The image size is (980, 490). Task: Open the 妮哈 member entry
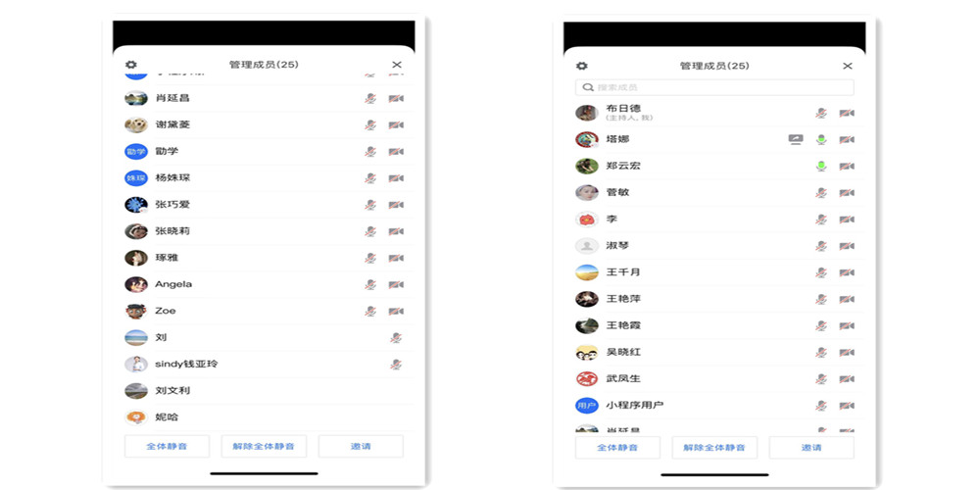(167, 417)
